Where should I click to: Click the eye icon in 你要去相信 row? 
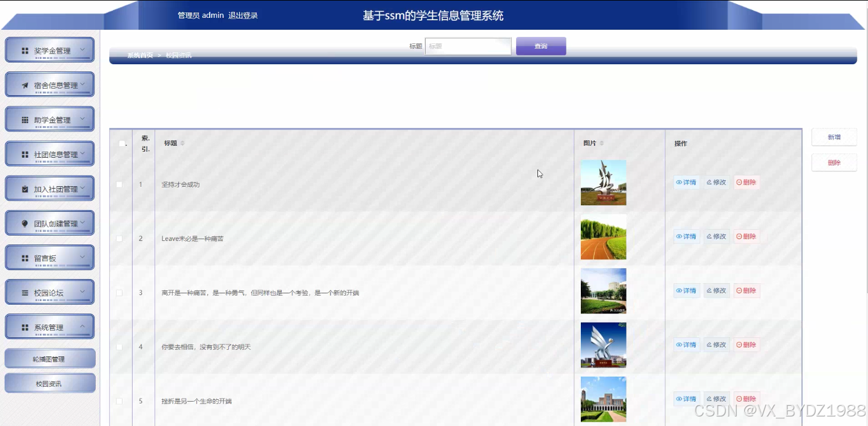click(x=679, y=345)
